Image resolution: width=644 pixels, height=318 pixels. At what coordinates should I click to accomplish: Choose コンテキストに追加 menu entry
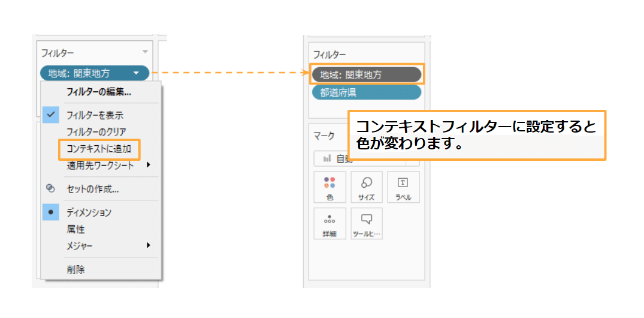click(99, 149)
